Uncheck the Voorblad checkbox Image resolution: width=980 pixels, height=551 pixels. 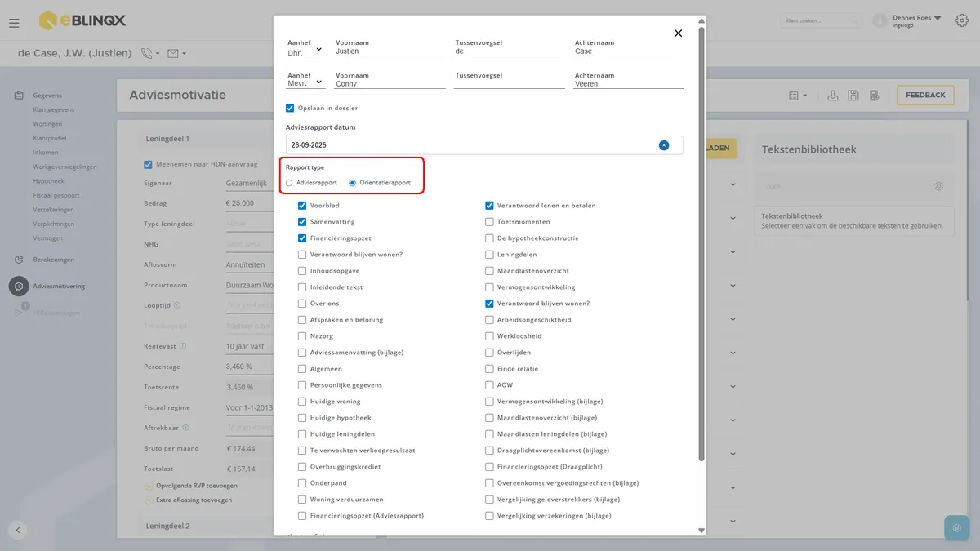(x=302, y=206)
